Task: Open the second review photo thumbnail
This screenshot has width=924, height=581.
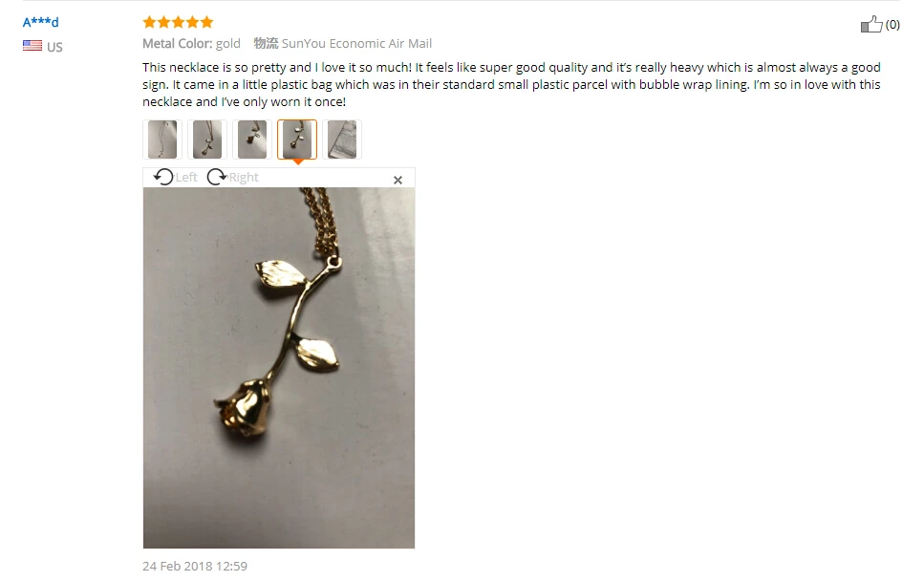Action: point(207,140)
